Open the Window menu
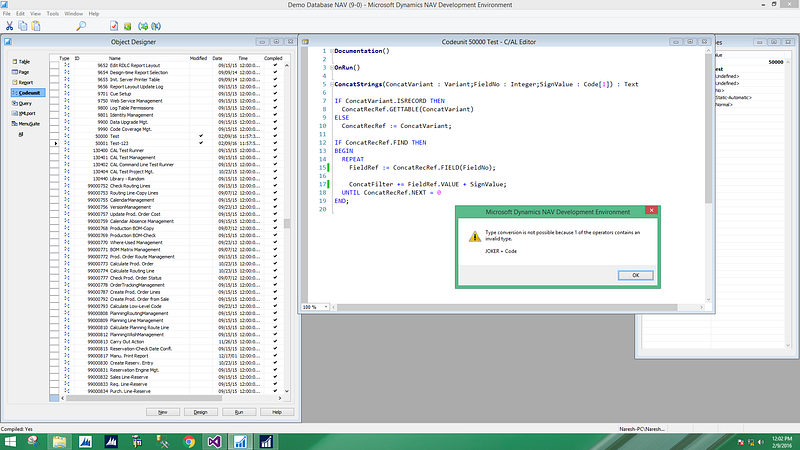 click(73, 14)
